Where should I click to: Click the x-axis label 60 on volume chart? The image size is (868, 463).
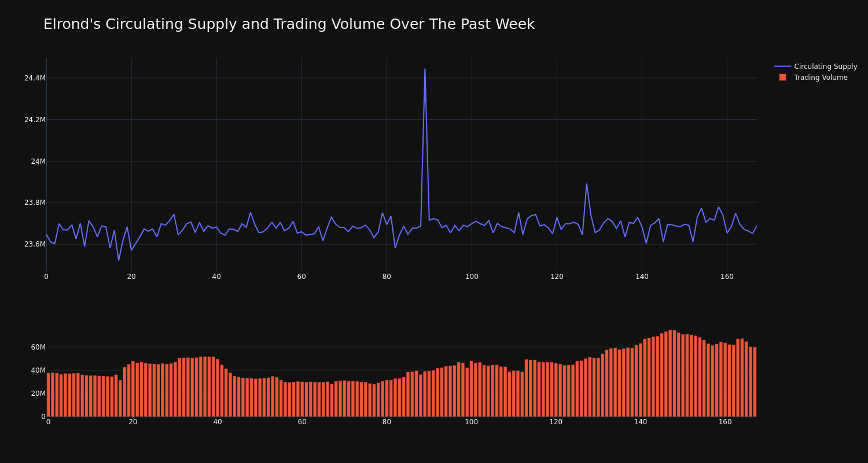[302, 422]
